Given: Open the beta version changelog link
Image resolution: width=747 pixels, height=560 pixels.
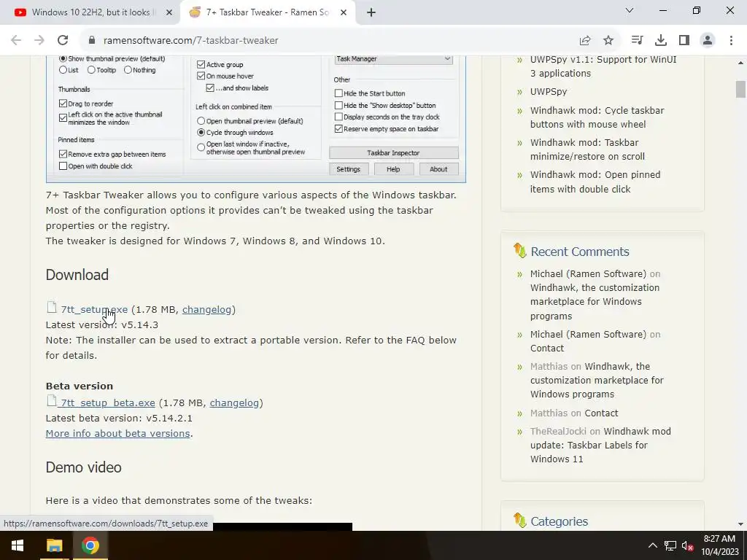Looking at the screenshot, I should 234,402.
